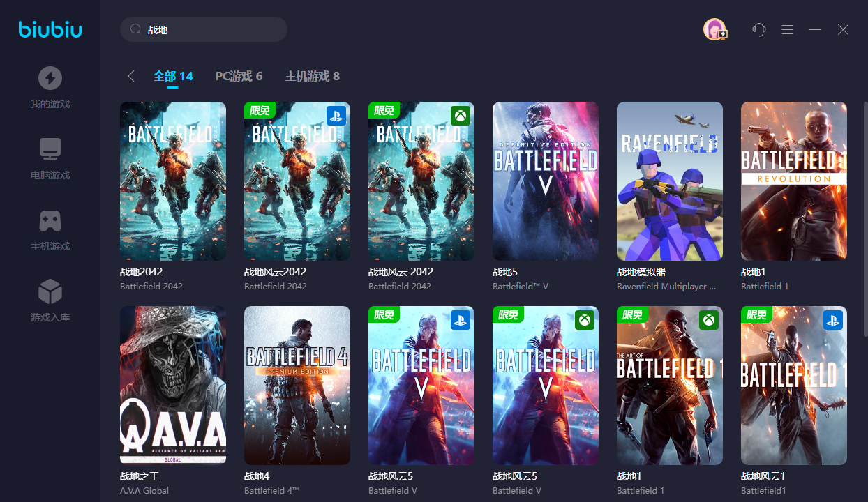The image size is (868, 502).
Task: Click the search magnifier icon
Action: (x=135, y=30)
